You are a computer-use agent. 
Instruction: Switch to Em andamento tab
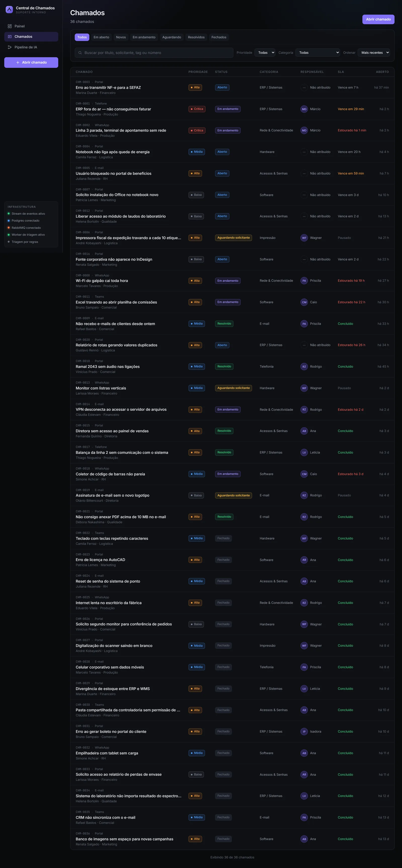coord(144,37)
